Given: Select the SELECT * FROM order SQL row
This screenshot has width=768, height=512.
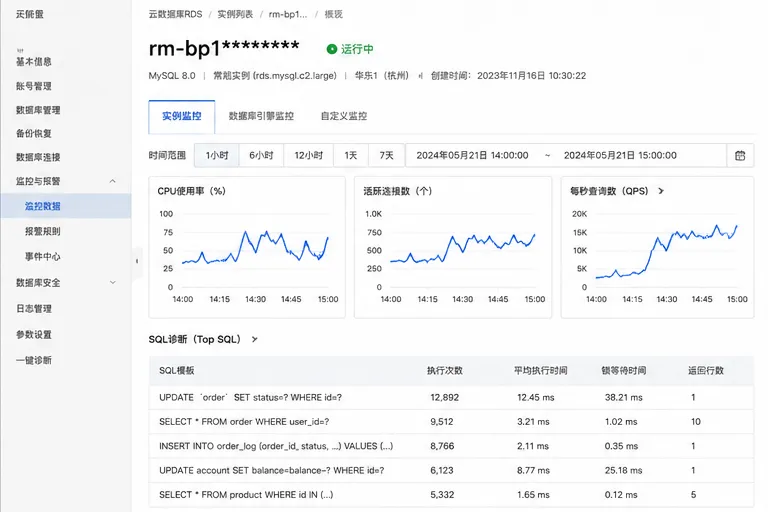Looking at the screenshot, I should click(x=451, y=422).
